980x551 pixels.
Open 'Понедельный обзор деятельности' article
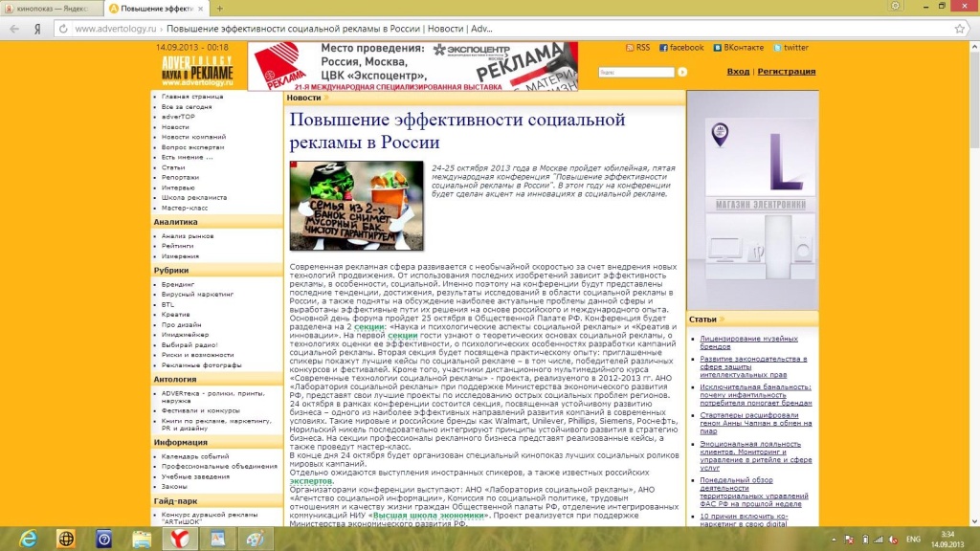tap(754, 492)
